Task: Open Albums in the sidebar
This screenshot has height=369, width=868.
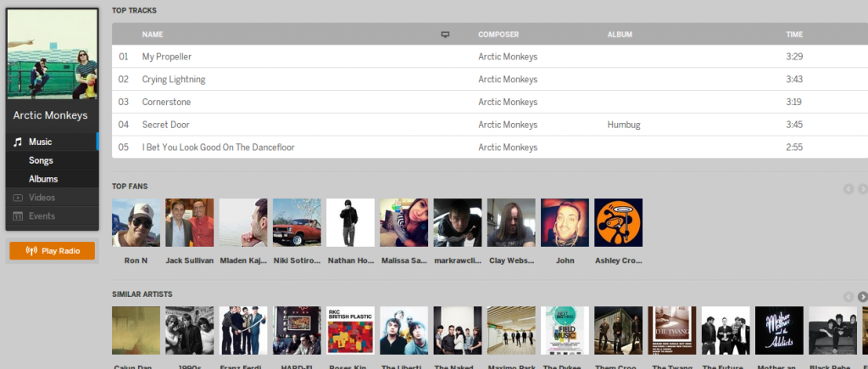Action: click(52, 179)
